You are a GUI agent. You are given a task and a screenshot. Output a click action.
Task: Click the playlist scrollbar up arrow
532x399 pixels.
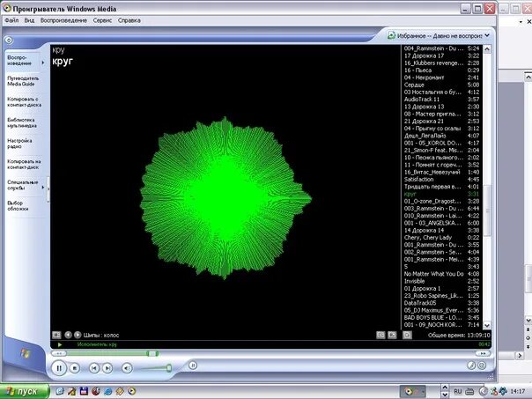[487, 49]
